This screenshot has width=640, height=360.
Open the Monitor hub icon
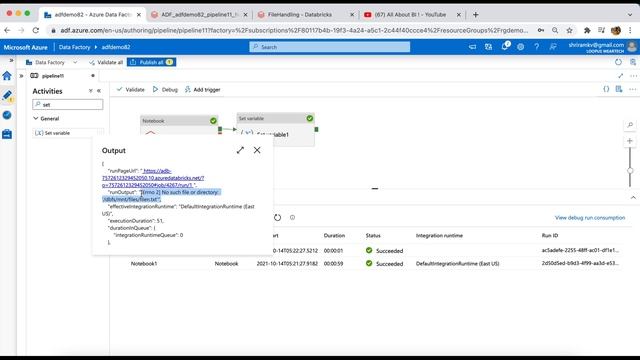pyautogui.click(x=7, y=115)
